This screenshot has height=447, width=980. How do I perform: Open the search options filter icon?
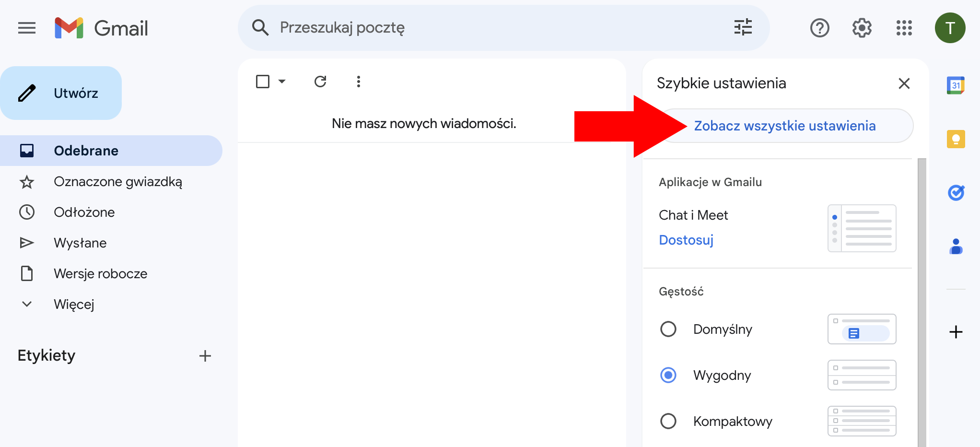coord(743,27)
